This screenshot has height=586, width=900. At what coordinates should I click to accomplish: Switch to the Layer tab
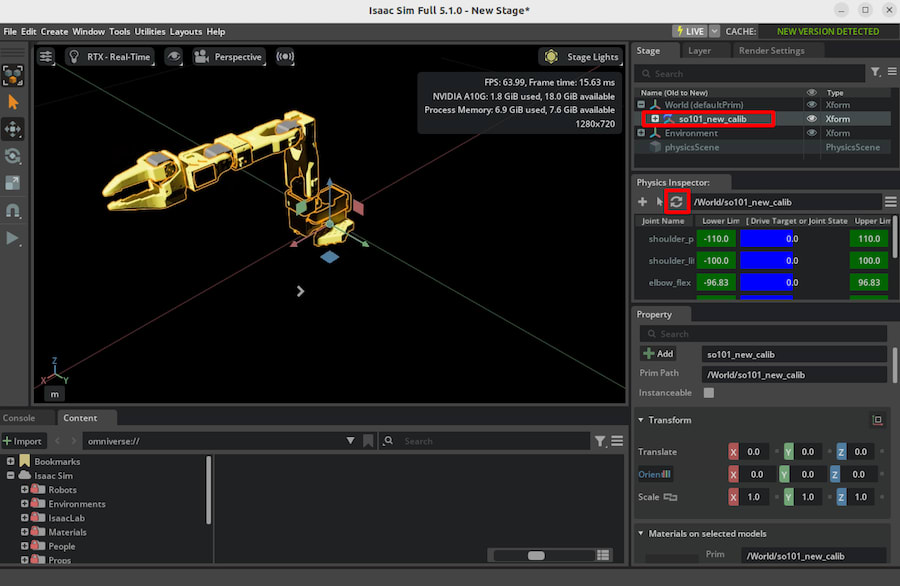(x=699, y=51)
